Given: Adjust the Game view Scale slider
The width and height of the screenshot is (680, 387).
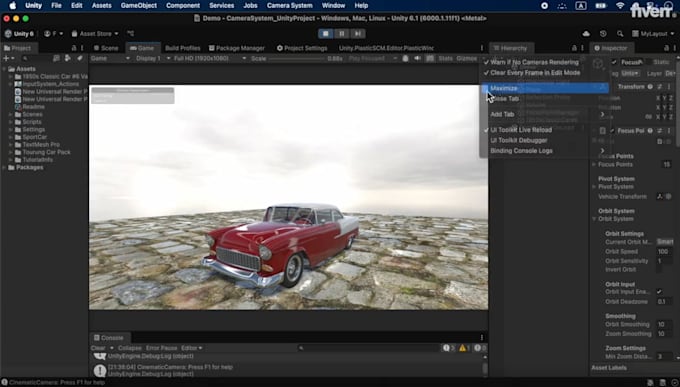Looking at the screenshot, I should (x=296, y=59).
